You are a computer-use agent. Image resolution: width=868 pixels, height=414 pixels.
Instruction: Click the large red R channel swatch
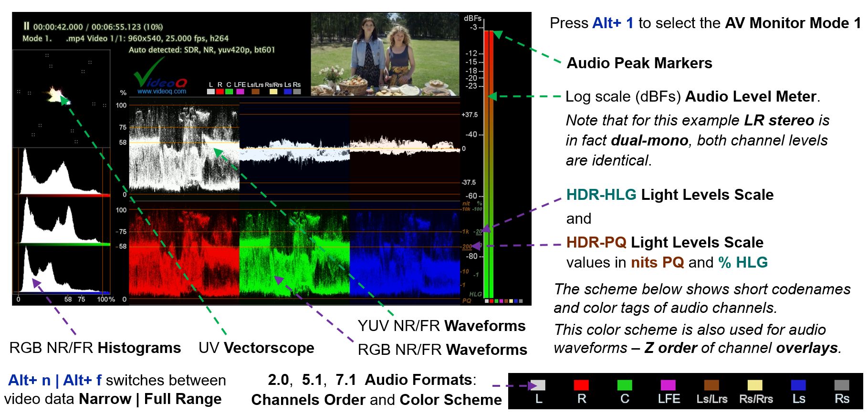581,385
